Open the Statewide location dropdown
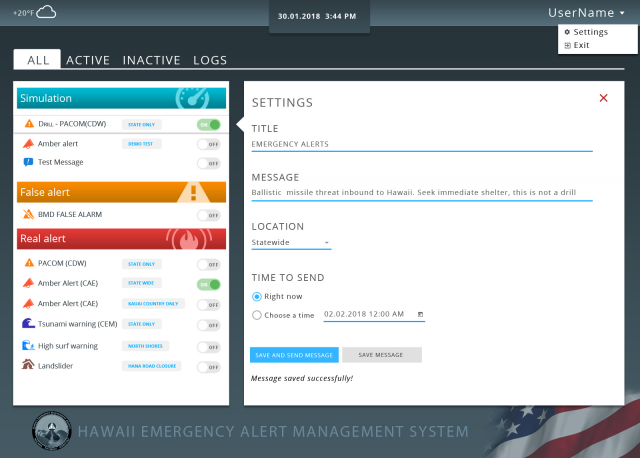 (291, 242)
